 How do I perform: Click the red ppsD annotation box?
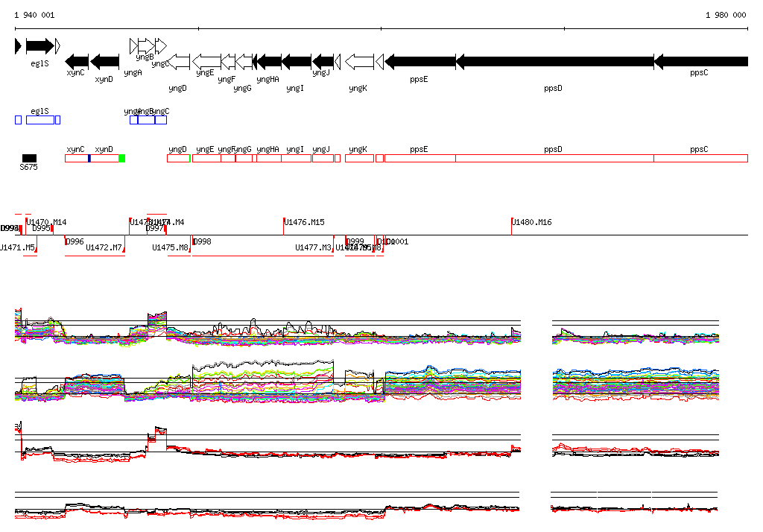click(x=554, y=158)
